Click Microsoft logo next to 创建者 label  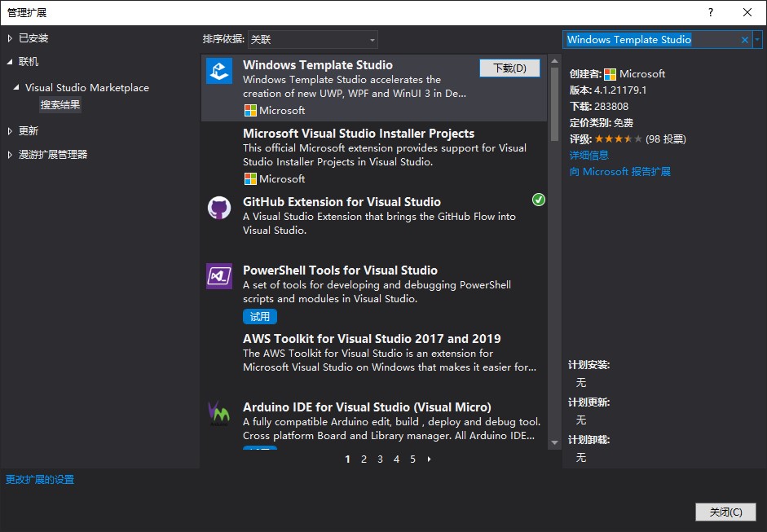tap(610, 74)
